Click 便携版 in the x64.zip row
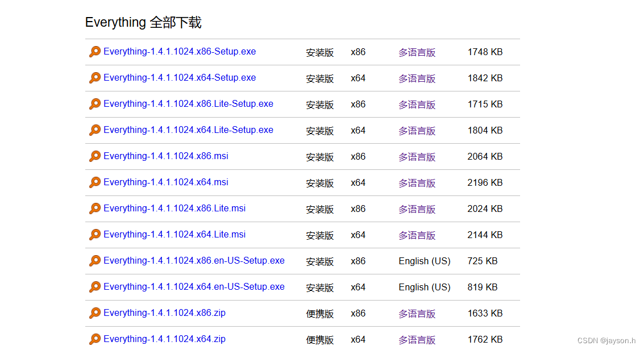Image resolution: width=644 pixels, height=350 pixels. [320, 340]
